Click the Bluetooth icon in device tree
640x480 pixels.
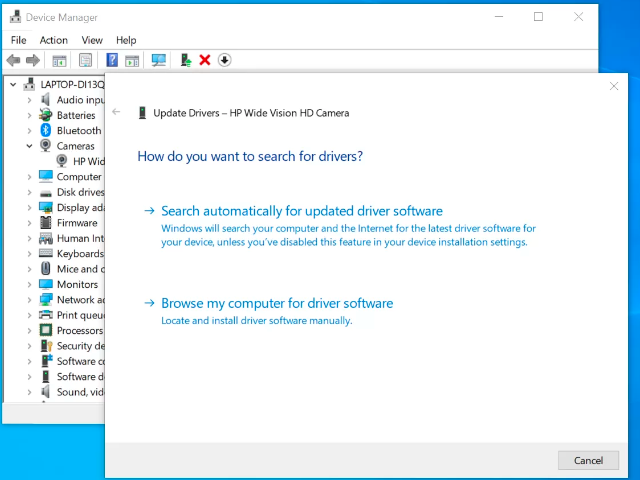[x=46, y=130]
